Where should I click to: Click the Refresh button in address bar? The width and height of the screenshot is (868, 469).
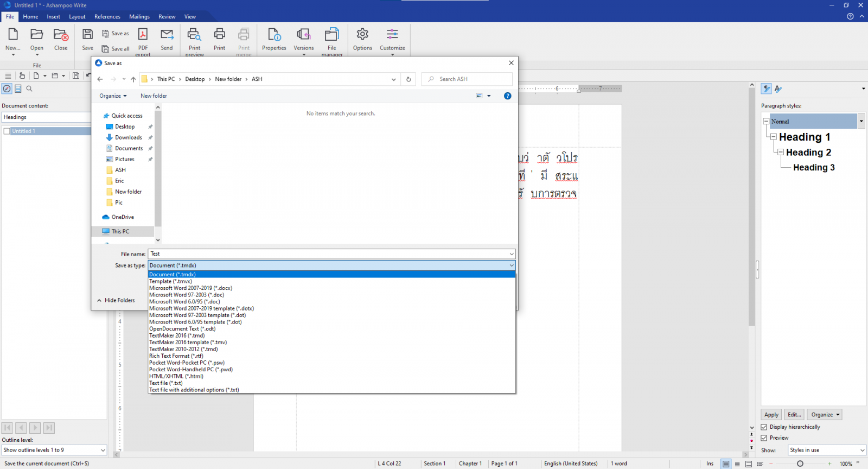pos(409,79)
